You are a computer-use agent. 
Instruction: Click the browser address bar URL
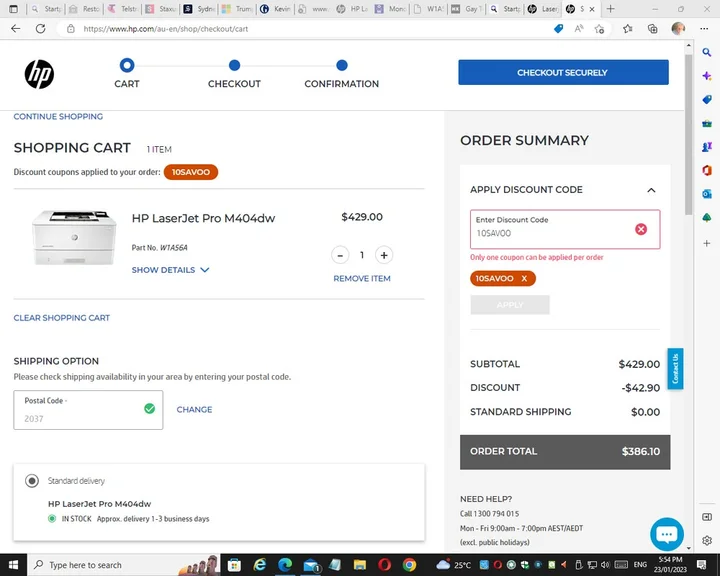(165, 28)
